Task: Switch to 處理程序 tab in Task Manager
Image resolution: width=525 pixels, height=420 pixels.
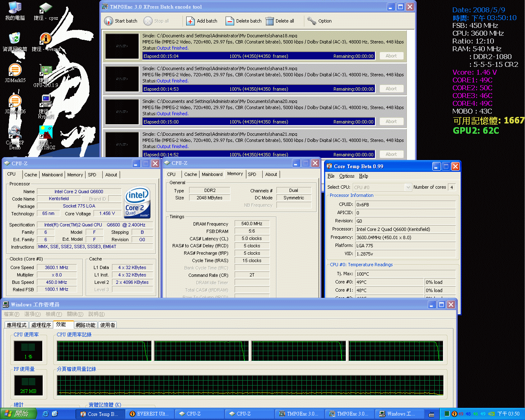Action: pyautogui.click(x=41, y=325)
